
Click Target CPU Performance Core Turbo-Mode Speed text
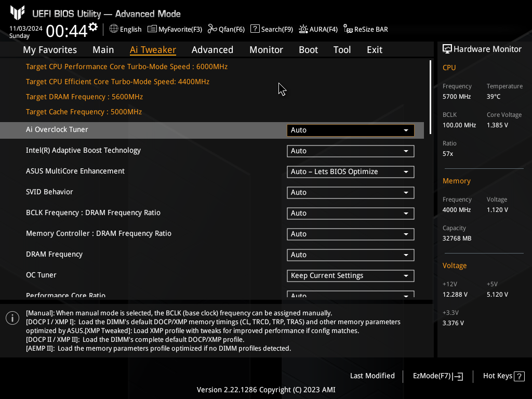(127, 66)
